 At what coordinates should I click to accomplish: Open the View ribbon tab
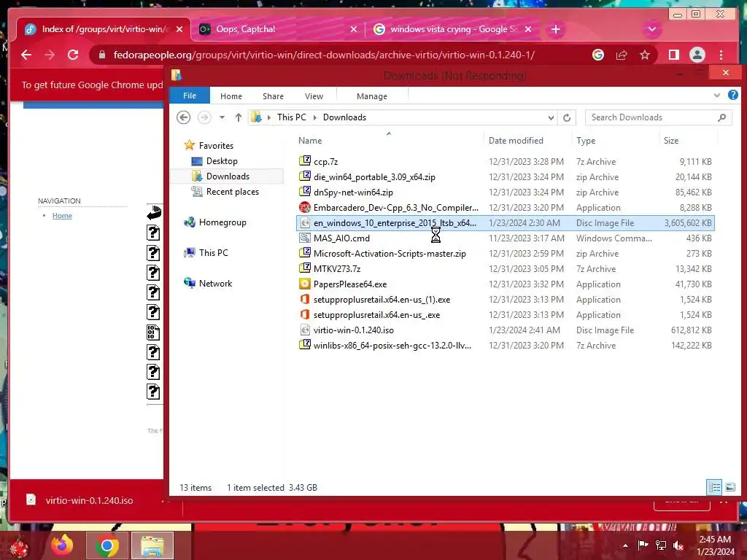click(314, 96)
